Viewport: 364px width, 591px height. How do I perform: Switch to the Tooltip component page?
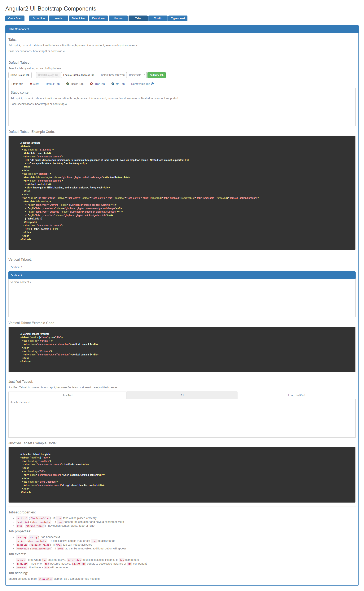pyautogui.click(x=158, y=18)
